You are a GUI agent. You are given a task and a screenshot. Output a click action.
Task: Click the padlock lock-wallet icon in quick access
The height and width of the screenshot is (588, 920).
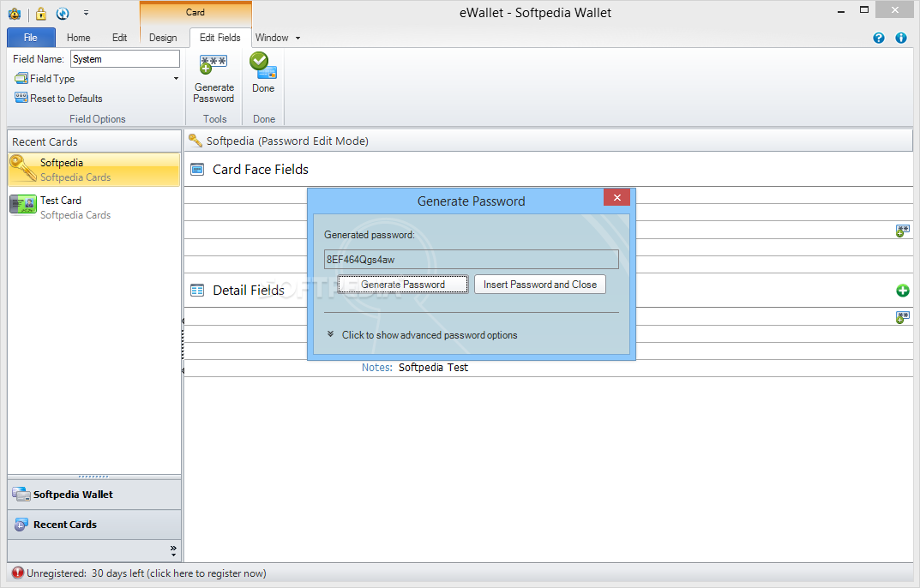coord(41,13)
